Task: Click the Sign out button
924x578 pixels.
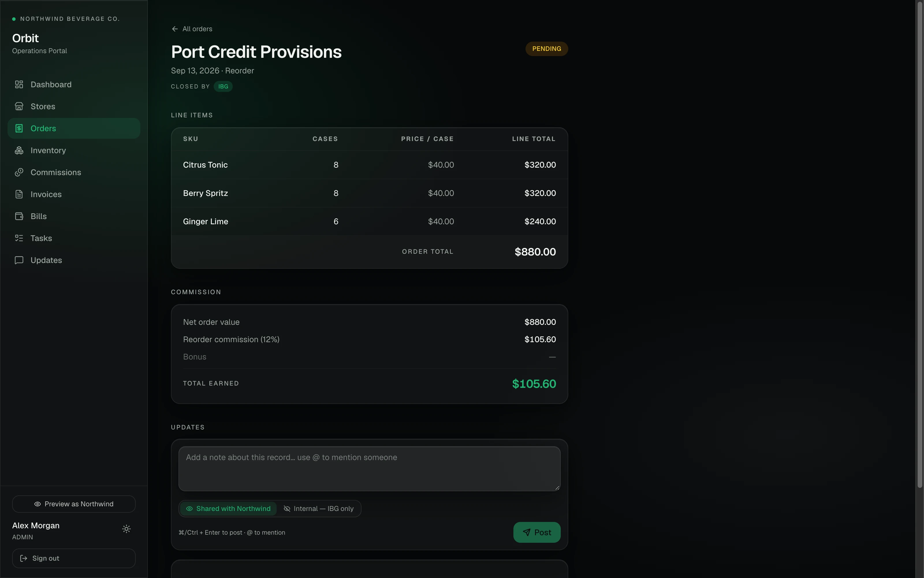Action: (x=74, y=559)
